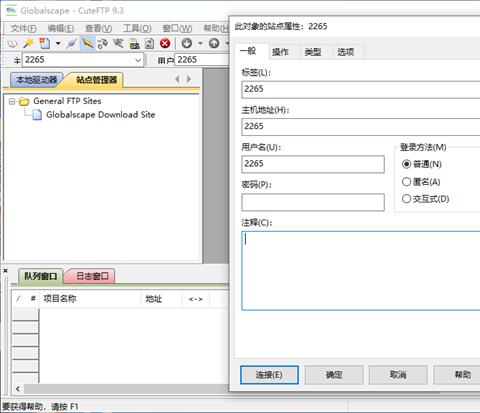This screenshot has height=413, width=480.
Task: Click the 主机地址(H) host address field
Action: 361,127
